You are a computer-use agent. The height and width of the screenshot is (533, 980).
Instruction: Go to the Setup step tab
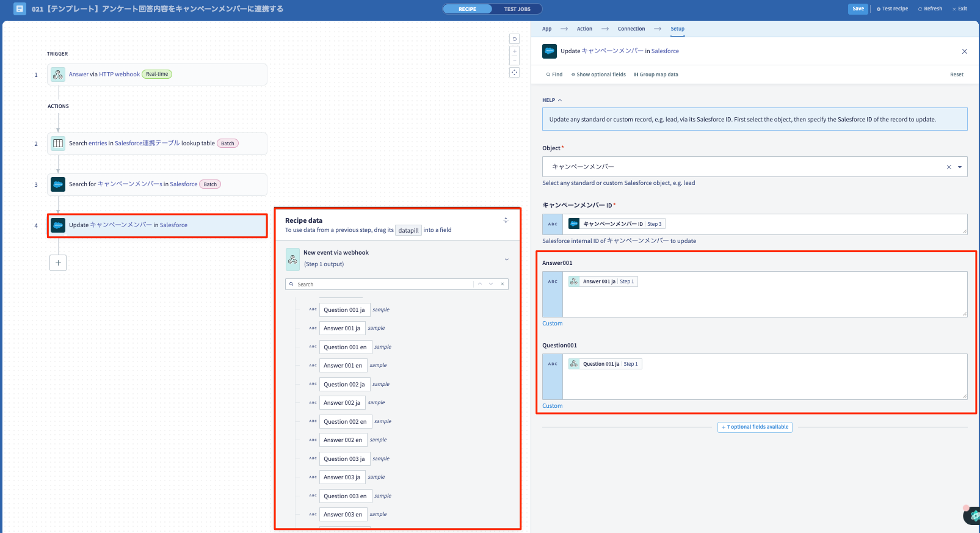tap(678, 29)
